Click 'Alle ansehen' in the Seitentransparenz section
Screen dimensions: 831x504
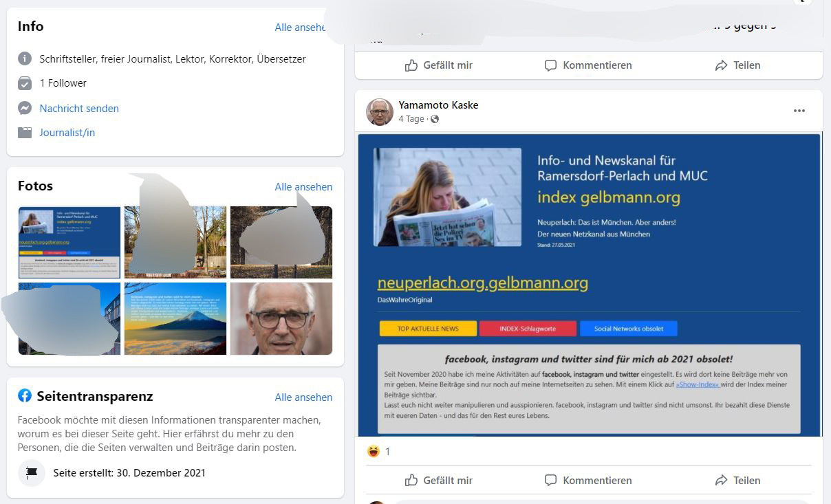pos(303,397)
